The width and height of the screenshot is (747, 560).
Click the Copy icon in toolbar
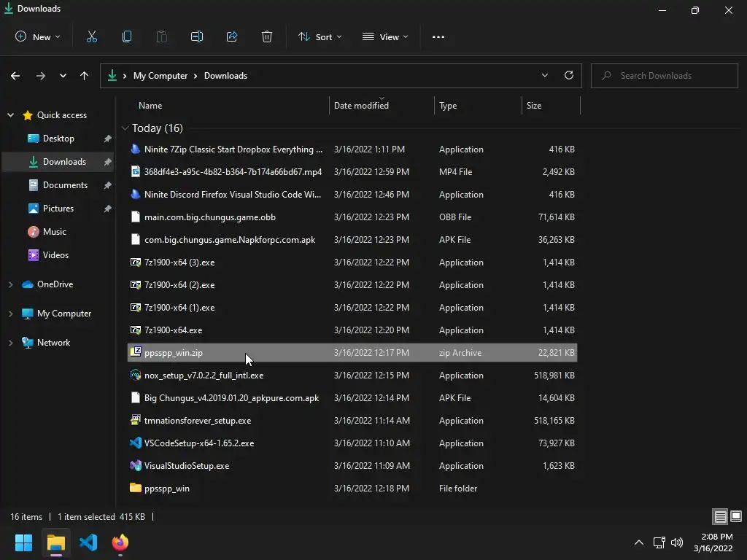tap(127, 36)
